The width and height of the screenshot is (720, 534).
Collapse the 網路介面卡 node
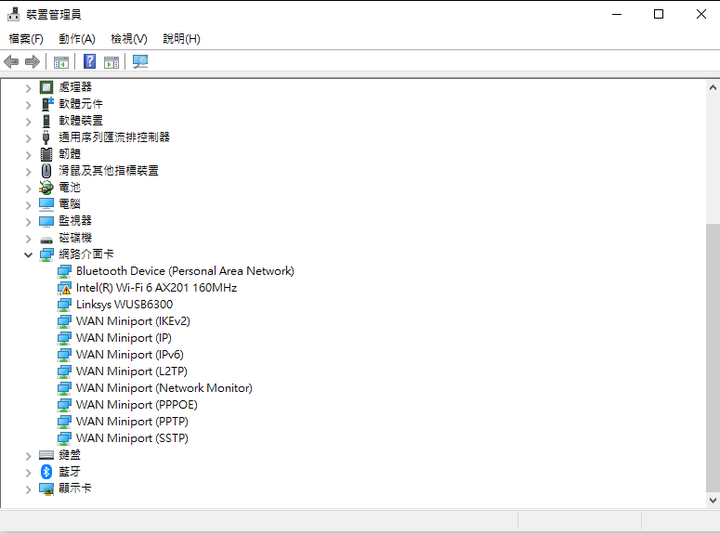point(28,255)
